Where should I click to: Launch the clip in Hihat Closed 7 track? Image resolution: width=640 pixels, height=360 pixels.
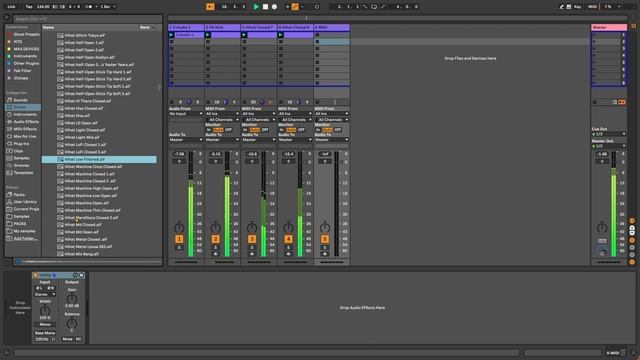point(244,35)
